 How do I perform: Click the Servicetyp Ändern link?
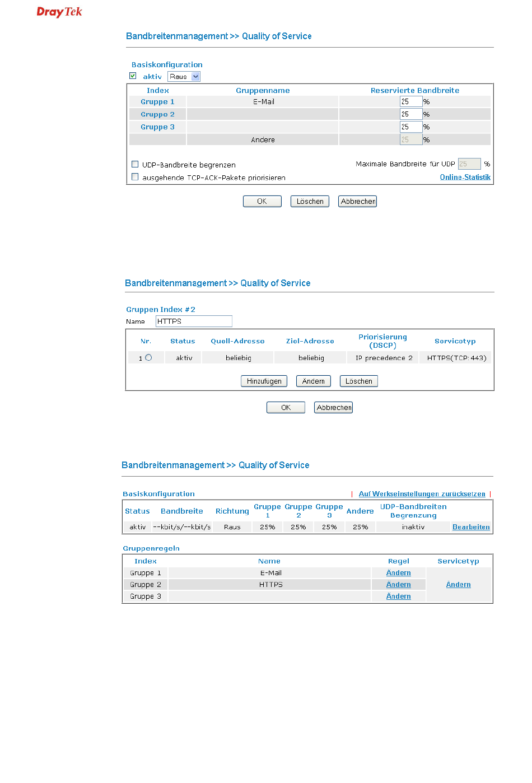pos(459,585)
